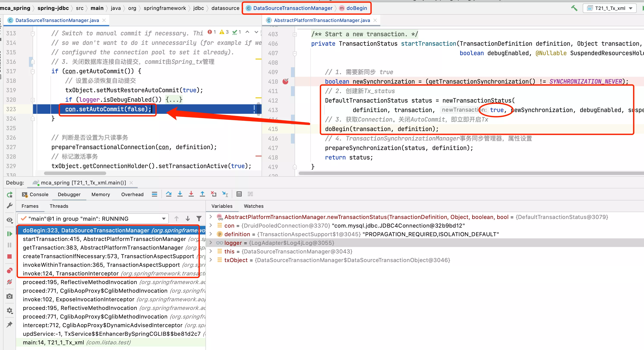This screenshot has width=644, height=350.
Task: Click the Pin Tab icon
Action: (9, 325)
